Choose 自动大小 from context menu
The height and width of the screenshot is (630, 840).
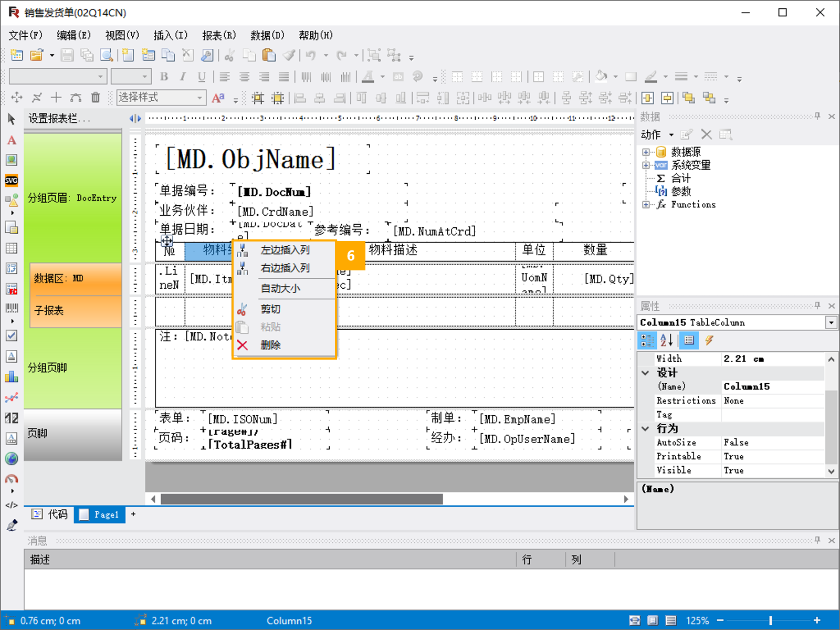[x=285, y=288]
